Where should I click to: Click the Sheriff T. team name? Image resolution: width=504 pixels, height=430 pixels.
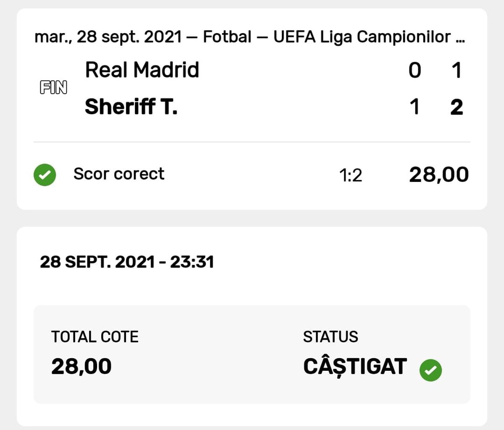click(x=131, y=107)
